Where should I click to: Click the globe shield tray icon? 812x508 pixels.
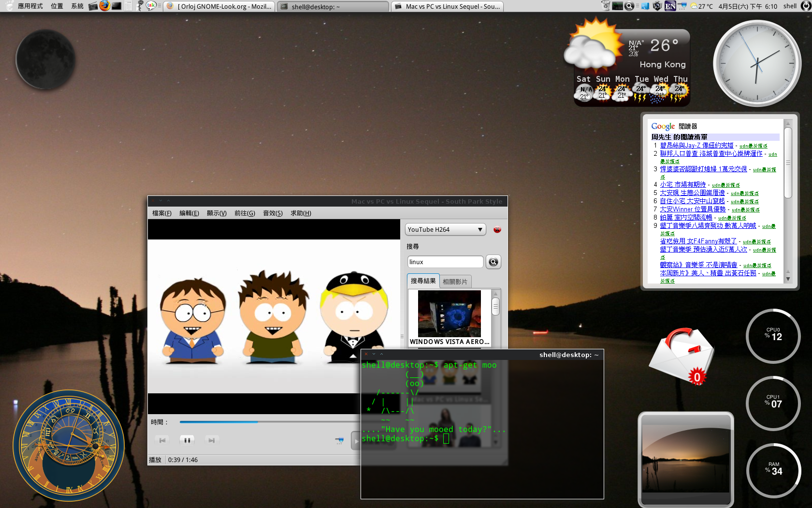pyautogui.click(x=657, y=6)
